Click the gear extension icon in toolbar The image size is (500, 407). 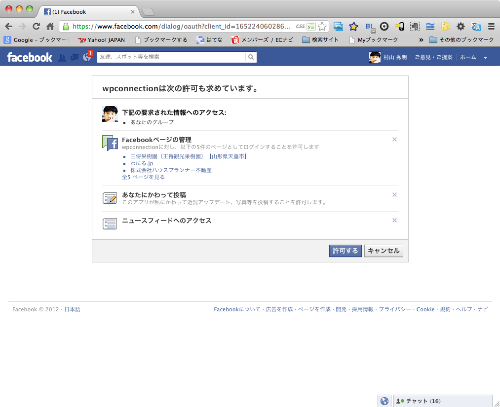(x=461, y=26)
